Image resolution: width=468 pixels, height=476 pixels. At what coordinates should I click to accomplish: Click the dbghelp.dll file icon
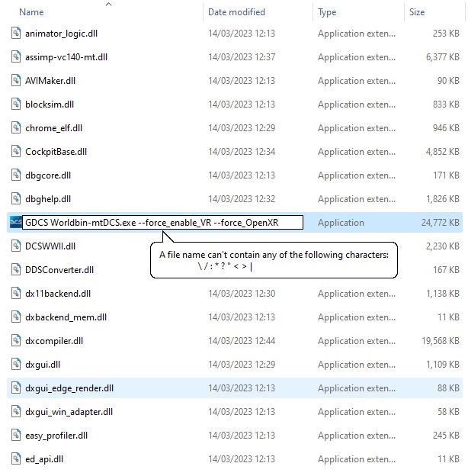pos(16,199)
